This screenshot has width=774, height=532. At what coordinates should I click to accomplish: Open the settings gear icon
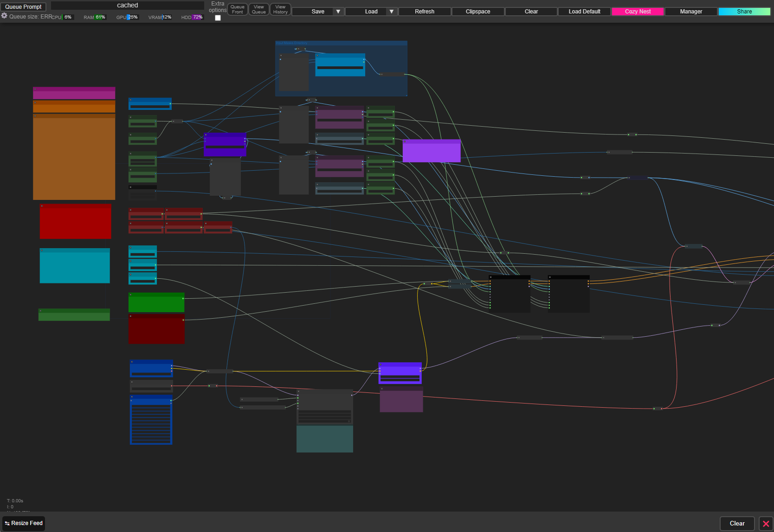pyautogui.click(x=4, y=16)
